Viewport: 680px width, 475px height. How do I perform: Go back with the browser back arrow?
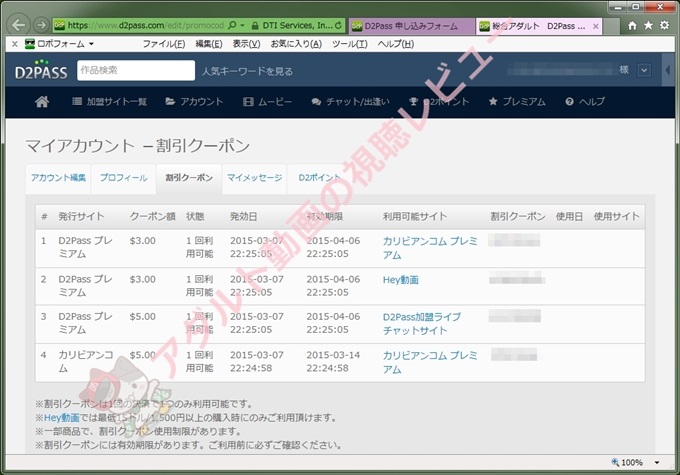coord(18,25)
